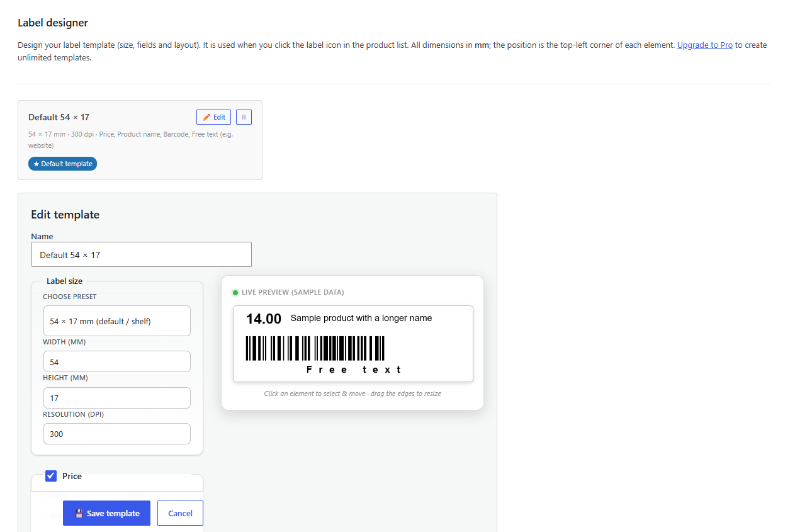Click the star Default template badge

62,164
